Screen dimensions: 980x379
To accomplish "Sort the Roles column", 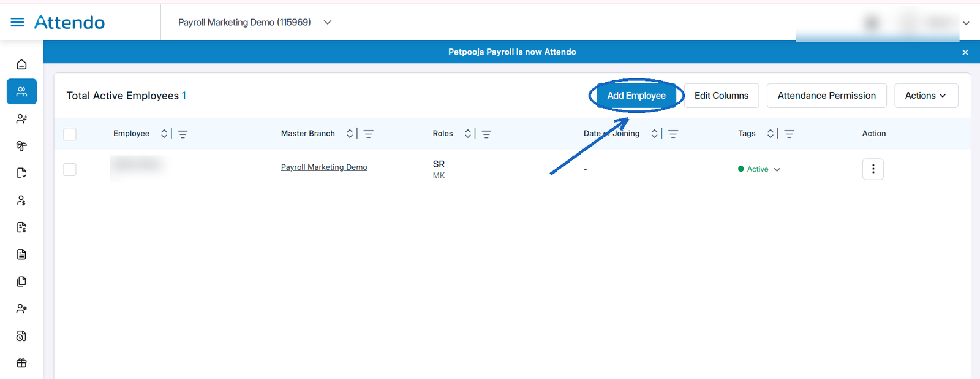I will [468, 134].
